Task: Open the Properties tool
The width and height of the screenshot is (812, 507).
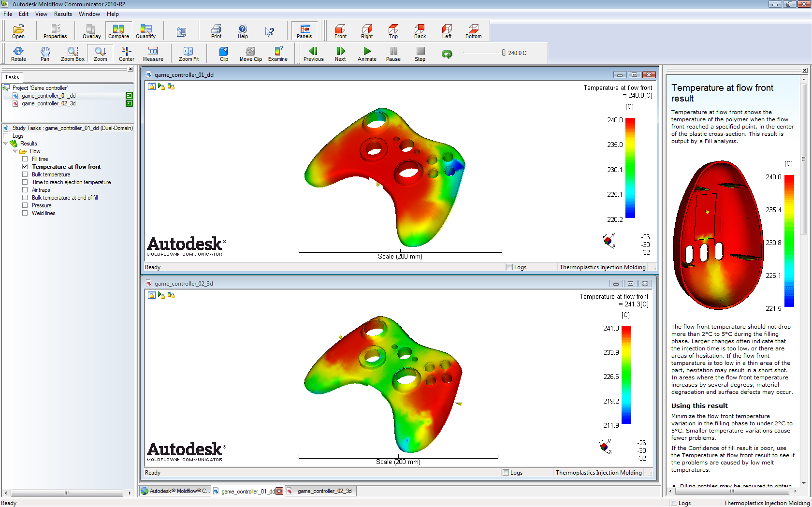Action: pos(55,31)
